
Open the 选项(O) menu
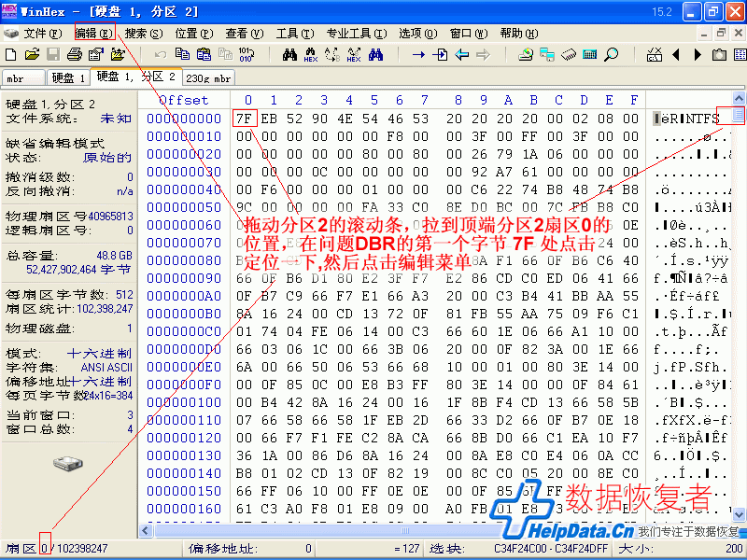[417, 34]
